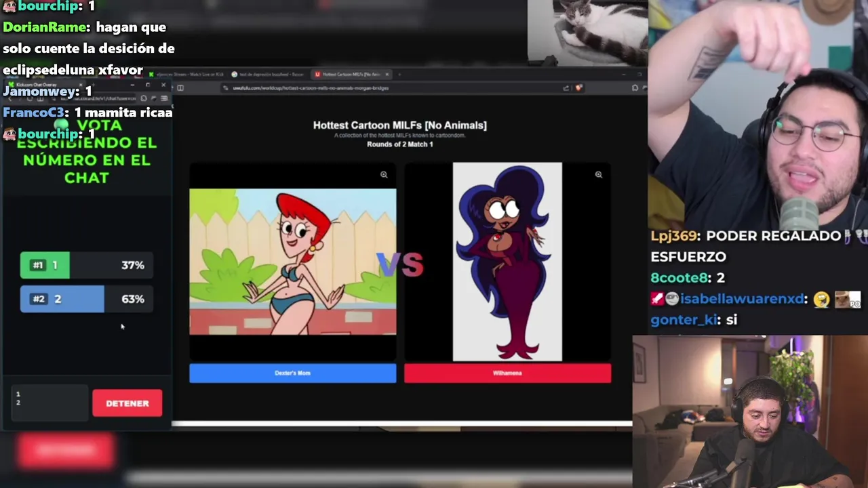Click chat username Lpj369
Screen dimensions: 868x488
click(675, 236)
